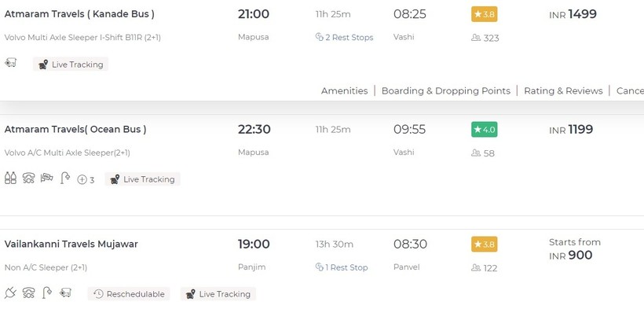
Task: Click the Reschedulable tag on Vailankanni Travels
Action: (129, 294)
